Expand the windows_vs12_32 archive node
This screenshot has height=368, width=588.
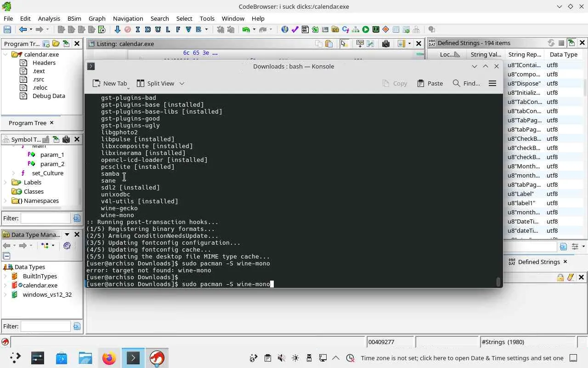[6, 294]
